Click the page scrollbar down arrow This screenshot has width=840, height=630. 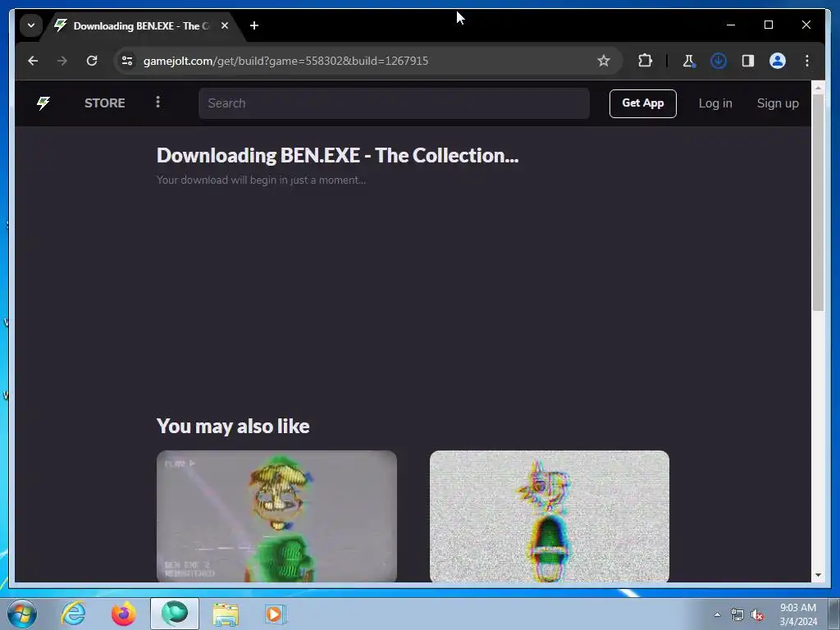818,575
